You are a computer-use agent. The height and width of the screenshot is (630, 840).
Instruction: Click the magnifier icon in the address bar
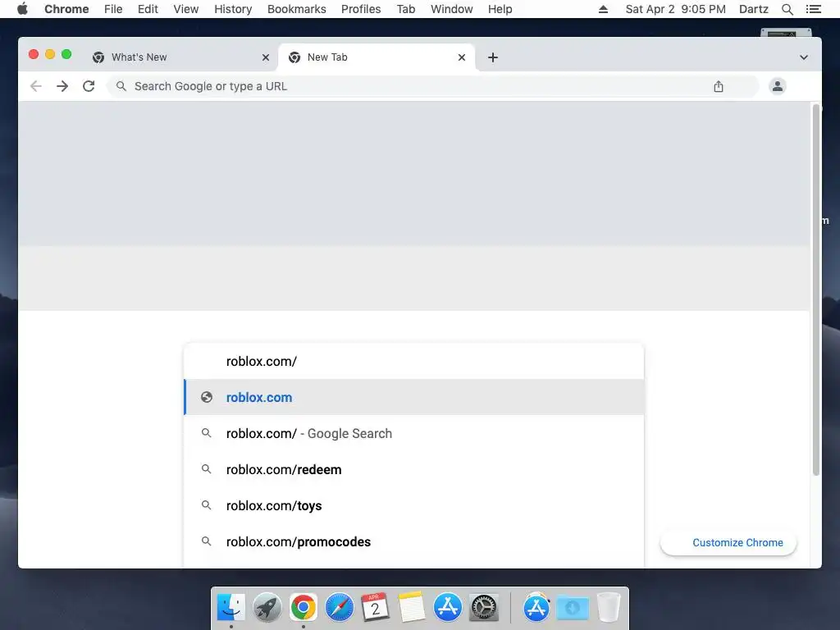coord(121,86)
